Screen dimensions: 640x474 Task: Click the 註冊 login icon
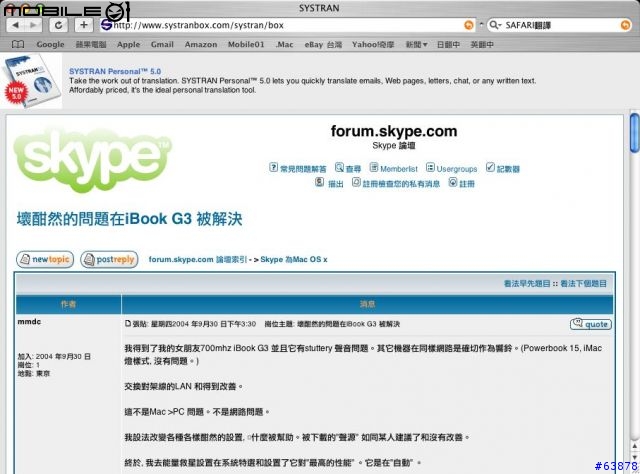(453, 182)
